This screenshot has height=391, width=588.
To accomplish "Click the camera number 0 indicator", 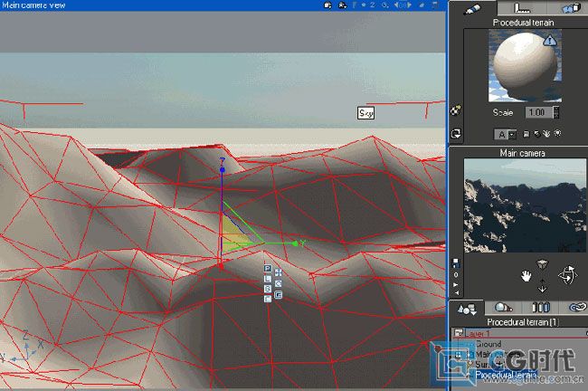I will tap(456, 274).
